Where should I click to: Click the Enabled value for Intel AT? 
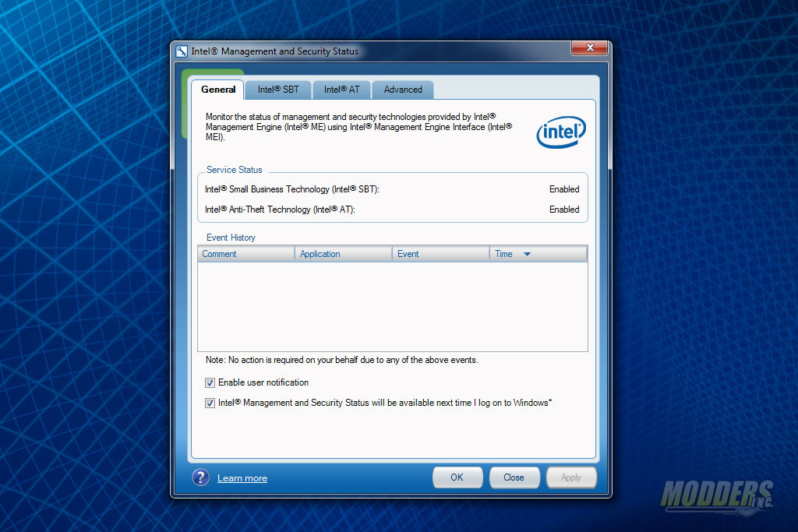564,210
